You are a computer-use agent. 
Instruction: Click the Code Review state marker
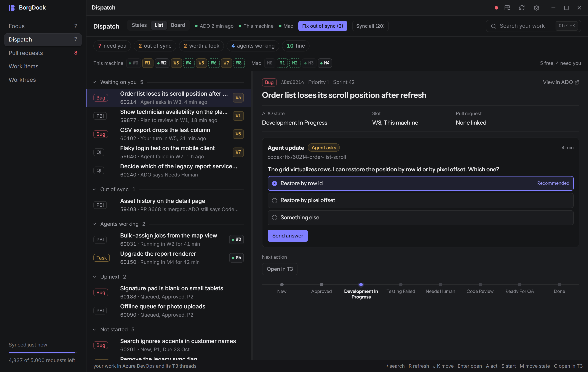(x=480, y=285)
